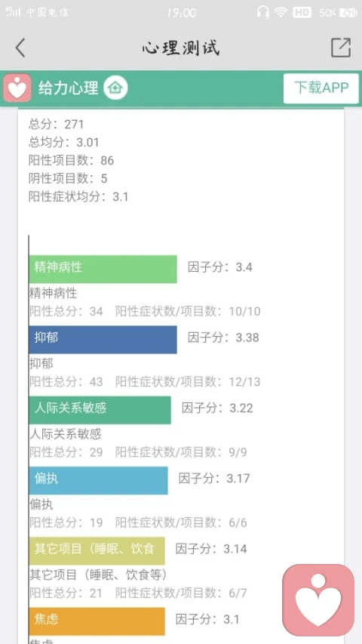Tap 因子分：3.4 next to 精神病性
Screen dimensions: 362x644
(220, 267)
